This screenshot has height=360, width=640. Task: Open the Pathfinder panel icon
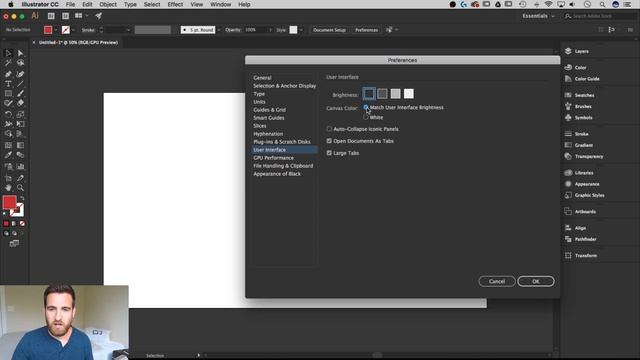[568, 239]
